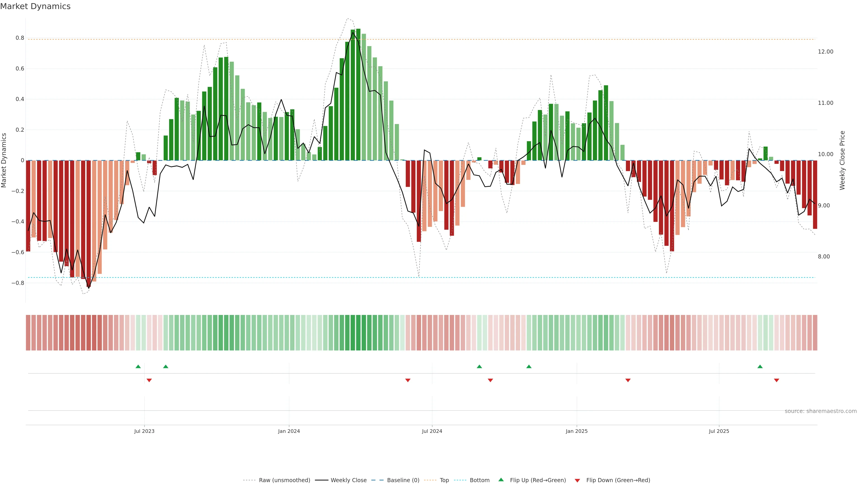Click the last green flip-up triangle after Jul 2025
Screen dimensions: 868x488
coord(760,366)
